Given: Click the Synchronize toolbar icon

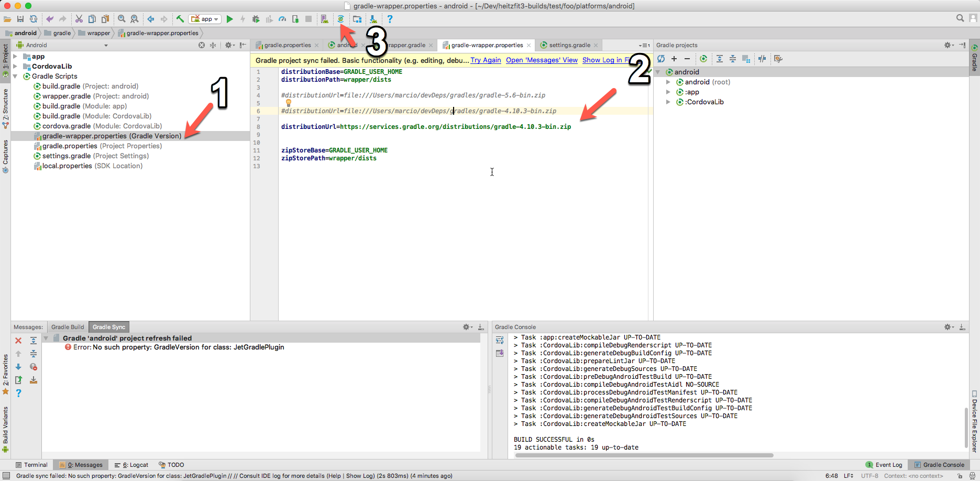Looking at the screenshot, I should (x=34, y=19).
